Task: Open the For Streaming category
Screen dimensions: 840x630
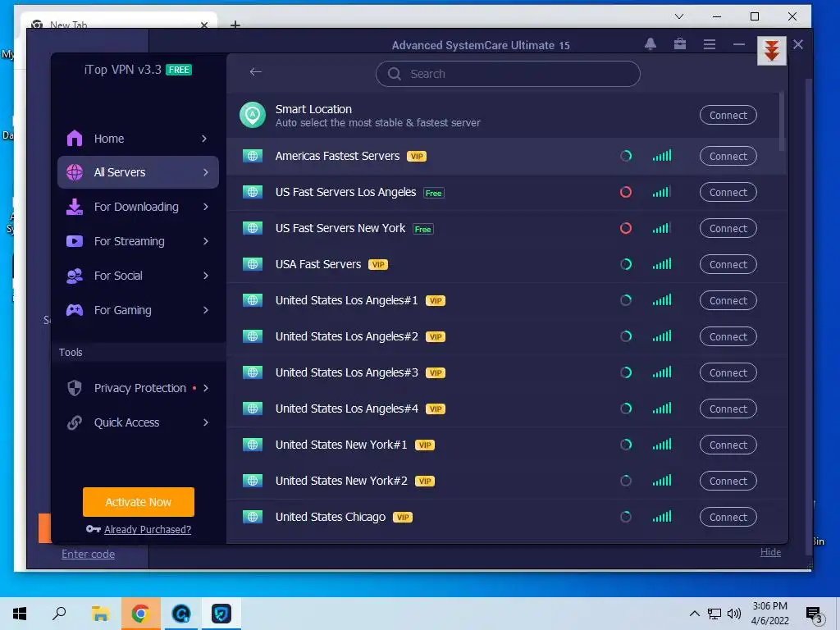Action: point(138,241)
